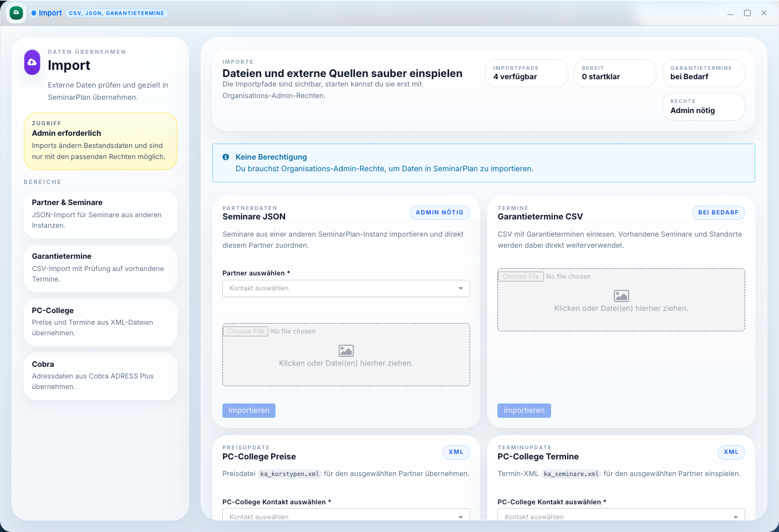Close the Import window
The height and width of the screenshot is (532, 779).
click(x=763, y=13)
